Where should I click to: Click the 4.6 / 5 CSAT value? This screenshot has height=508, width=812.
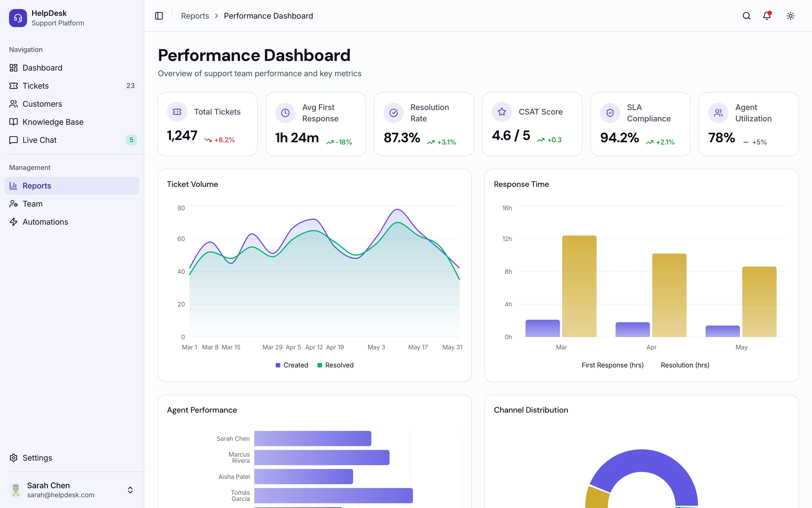(511, 136)
